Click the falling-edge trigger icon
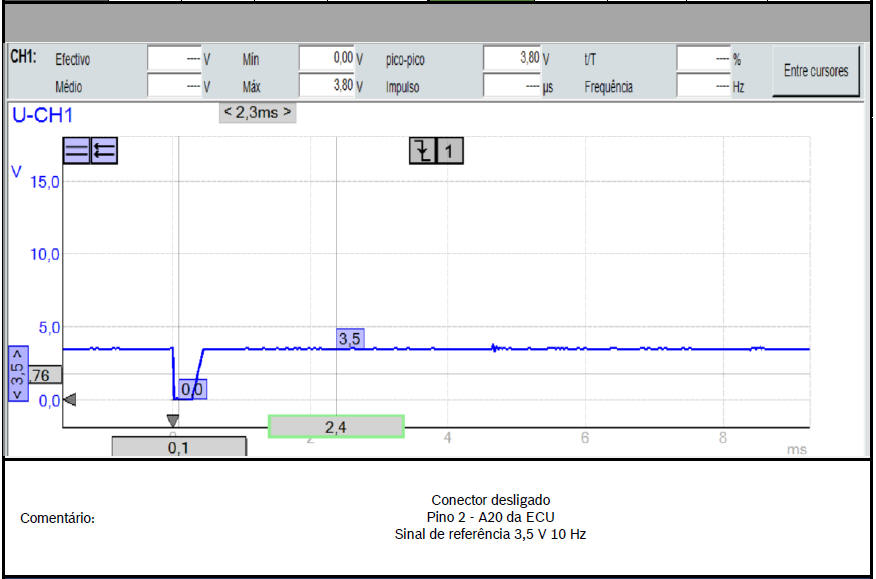The width and height of the screenshot is (876, 579). (423, 151)
